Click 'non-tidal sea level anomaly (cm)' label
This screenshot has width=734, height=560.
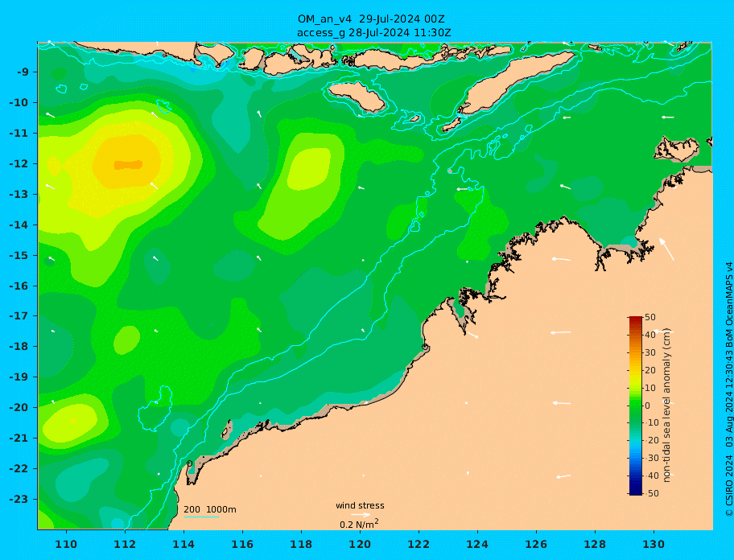pyautogui.click(x=667, y=406)
